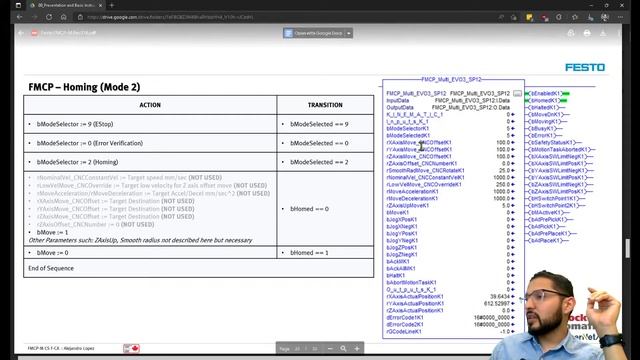Click the TRANSITION column header
This screenshot has width=640, height=360.
coord(325,105)
